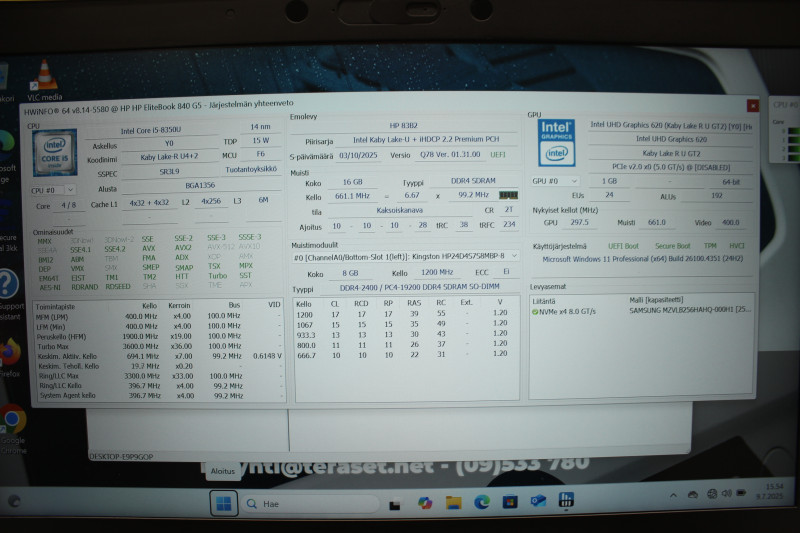Open the network globe tray icon
The height and width of the screenshot is (533, 800).
[x=712, y=494]
